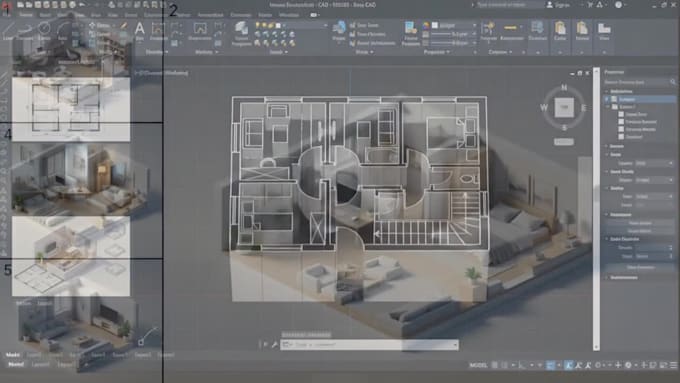Image resolution: width=680 pixels, height=383 pixels.
Task: Click the command line wrench customize icon
Action: [274, 345]
